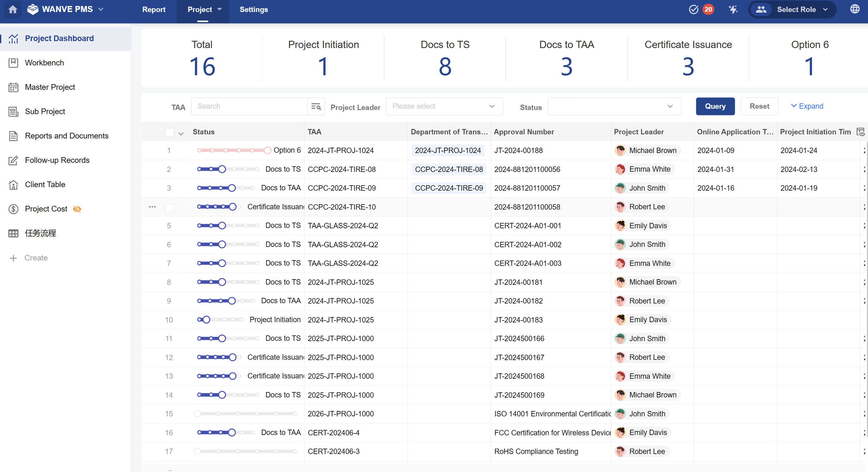Click the Project Dashboard chart icon
Viewport: 868px width, 472px height.
[13, 38]
